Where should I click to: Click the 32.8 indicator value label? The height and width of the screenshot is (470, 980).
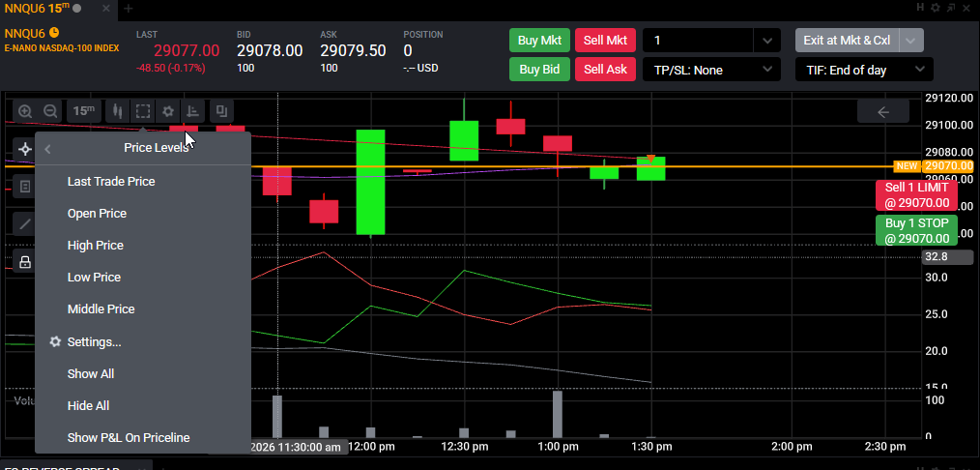point(947,257)
